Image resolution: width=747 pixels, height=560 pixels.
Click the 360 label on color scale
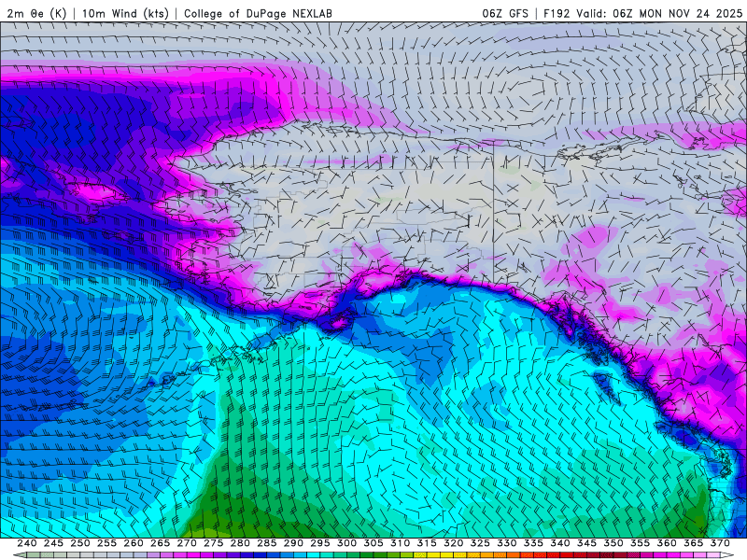click(667, 543)
